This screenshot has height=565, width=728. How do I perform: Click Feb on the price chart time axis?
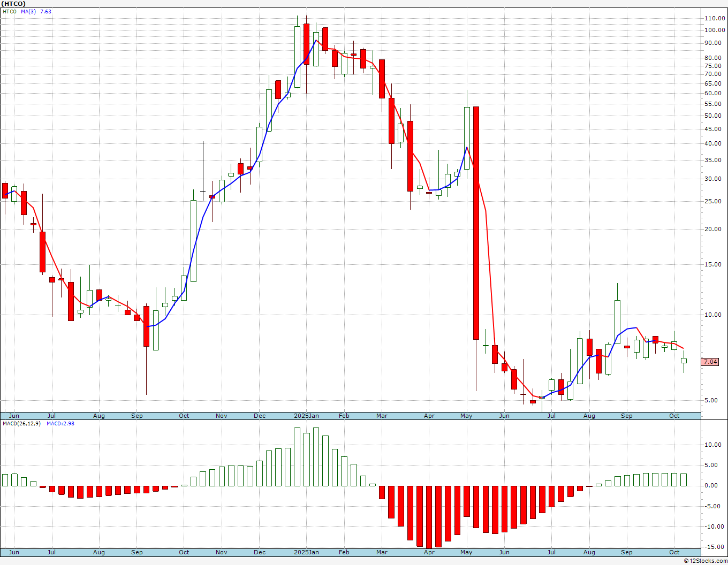click(344, 416)
